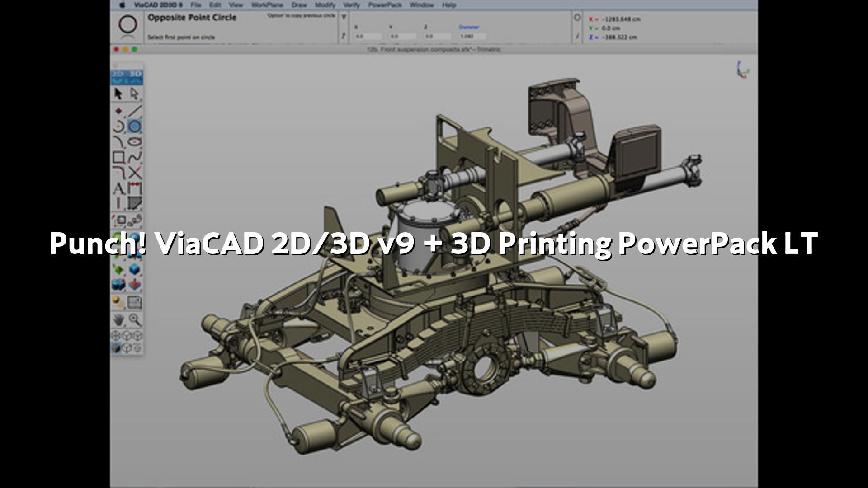Click the Diameter input field

point(472,36)
